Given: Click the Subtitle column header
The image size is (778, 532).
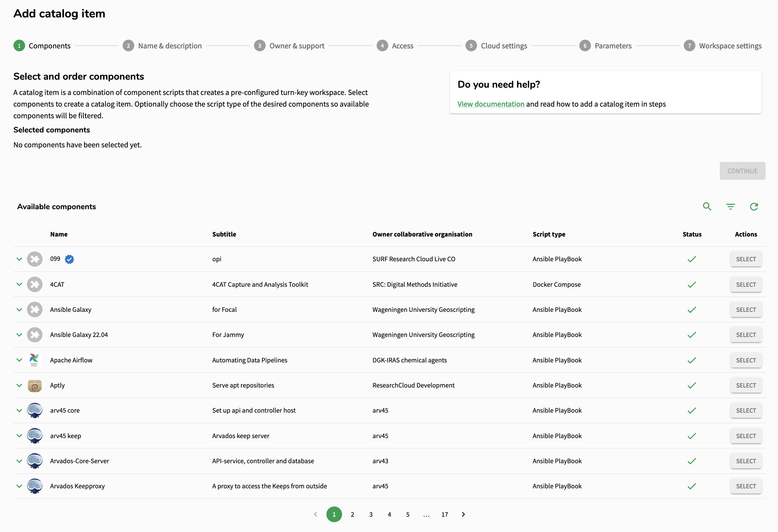Looking at the screenshot, I should (x=224, y=234).
